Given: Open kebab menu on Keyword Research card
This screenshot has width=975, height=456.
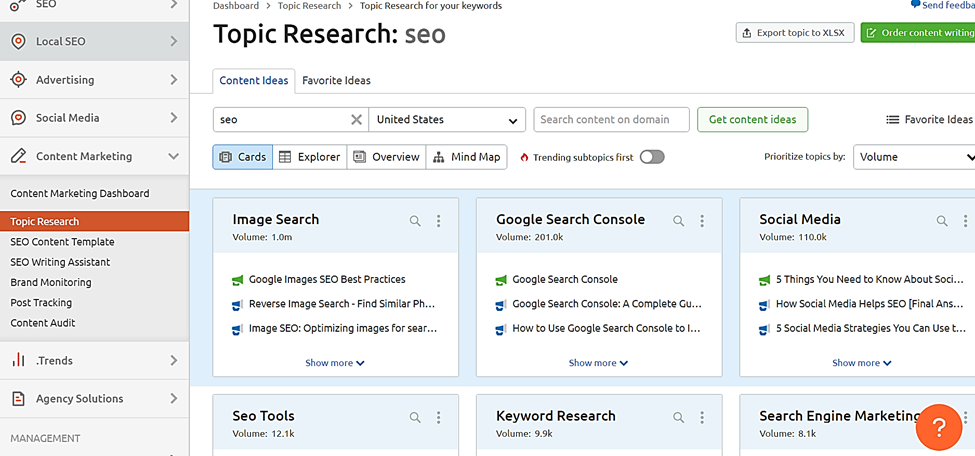Looking at the screenshot, I should coord(702,417).
